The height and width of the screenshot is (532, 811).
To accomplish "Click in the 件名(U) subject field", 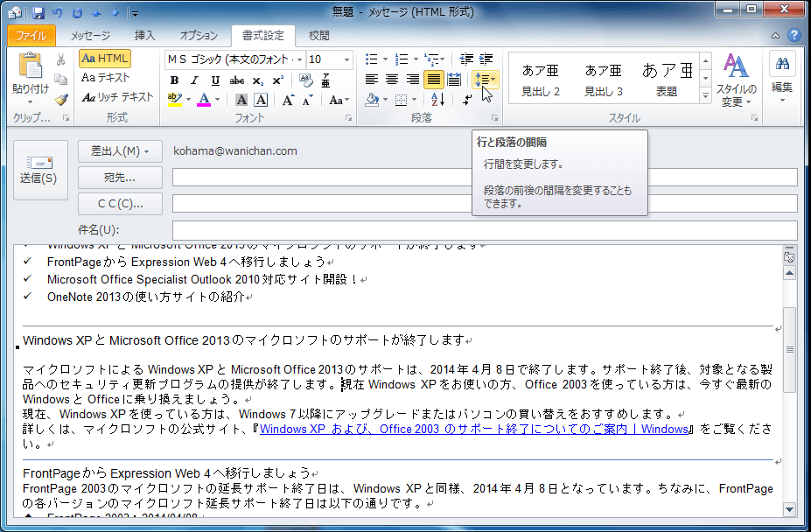I will click(485, 230).
